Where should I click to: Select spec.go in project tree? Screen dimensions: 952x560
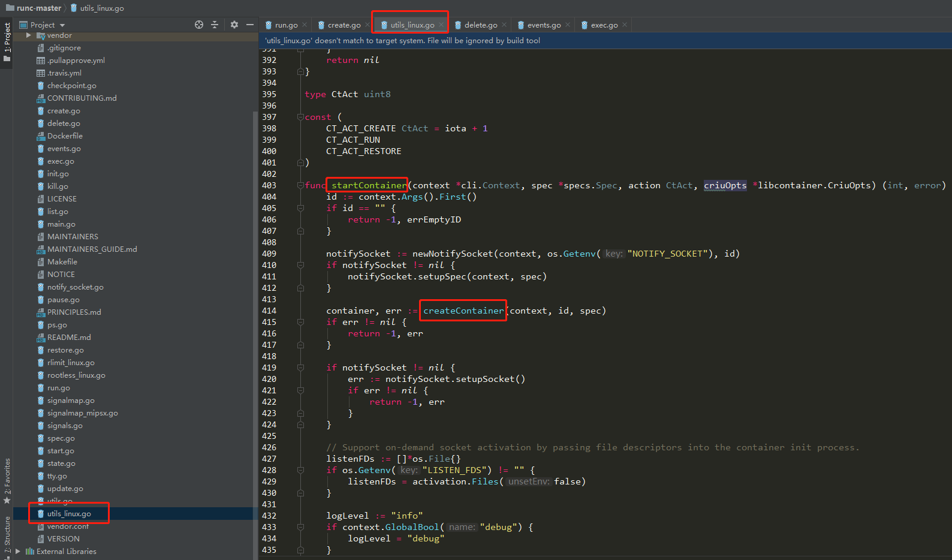click(x=61, y=438)
